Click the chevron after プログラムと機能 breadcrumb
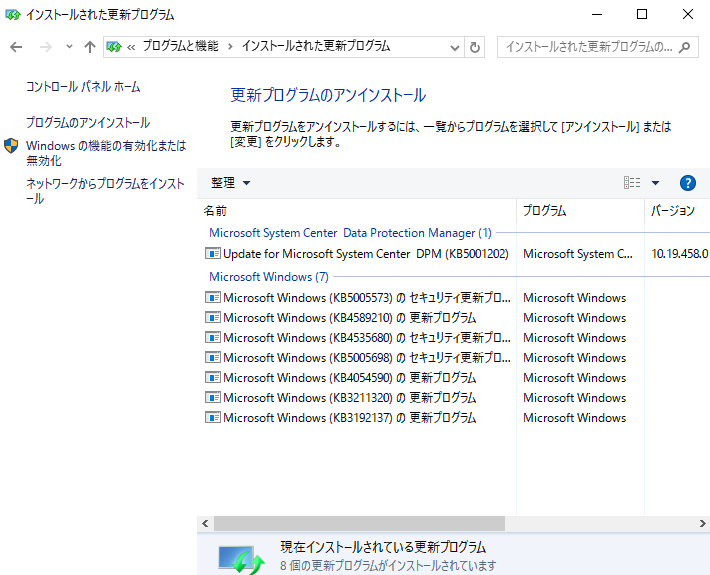The height and width of the screenshot is (575, 710). [x=230, y=46]
